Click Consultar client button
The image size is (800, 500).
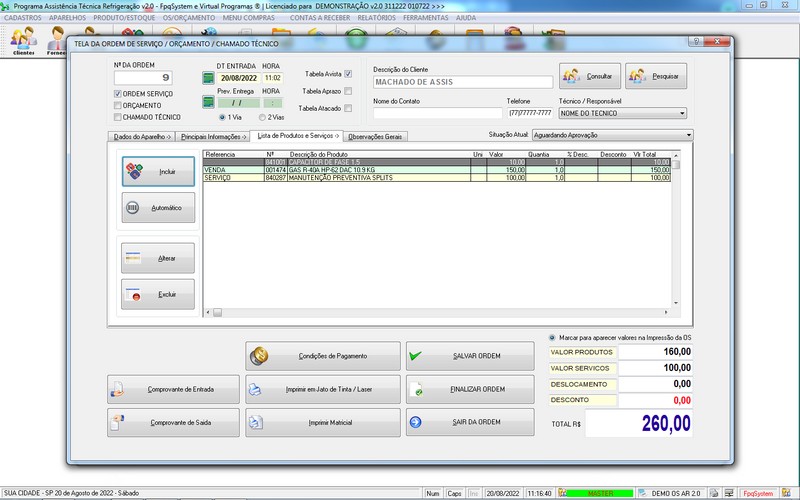tap(590, 76)
